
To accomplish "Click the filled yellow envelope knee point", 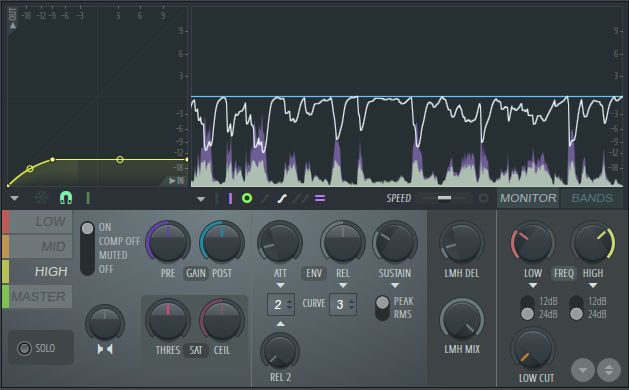I will pos(53,160).
